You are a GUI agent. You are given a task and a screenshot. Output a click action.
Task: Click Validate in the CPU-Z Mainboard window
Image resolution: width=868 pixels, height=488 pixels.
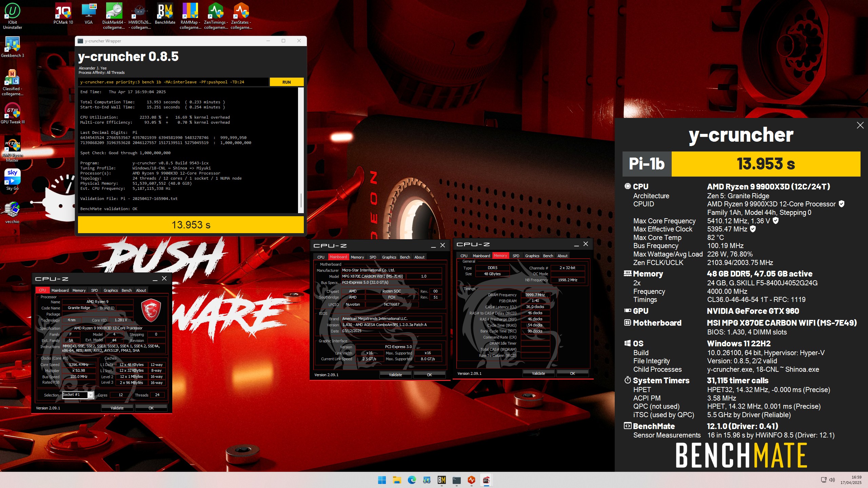[395, 375]
